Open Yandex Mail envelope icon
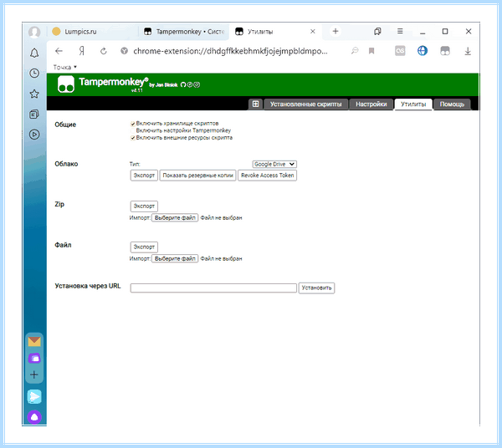This screenshot has height=448, width=502. coord(34,342)
